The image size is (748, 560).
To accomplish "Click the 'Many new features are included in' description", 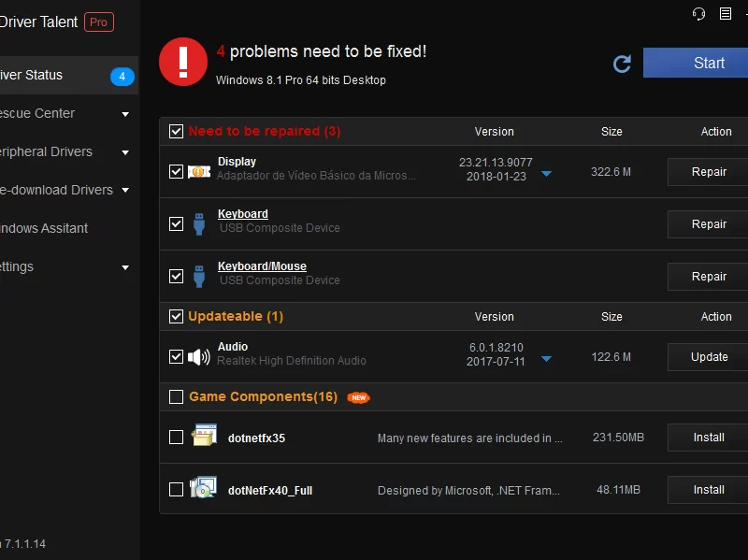I will click(470, 438).
